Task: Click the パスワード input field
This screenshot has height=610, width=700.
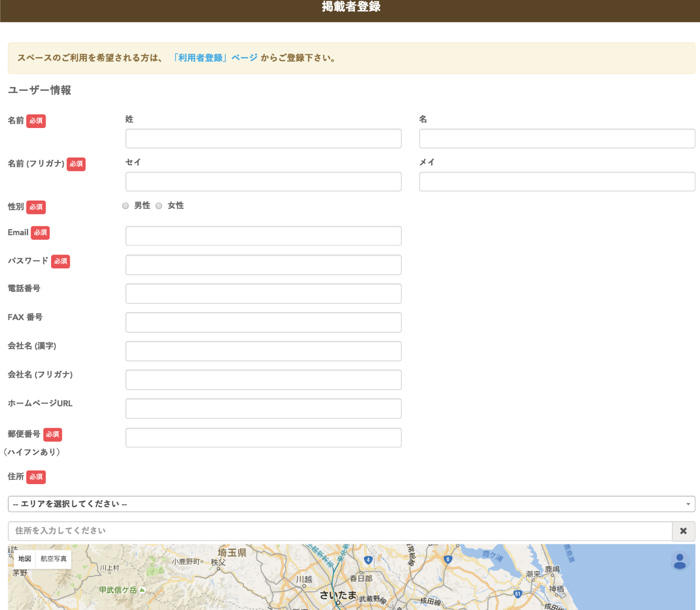Action: 263,265
